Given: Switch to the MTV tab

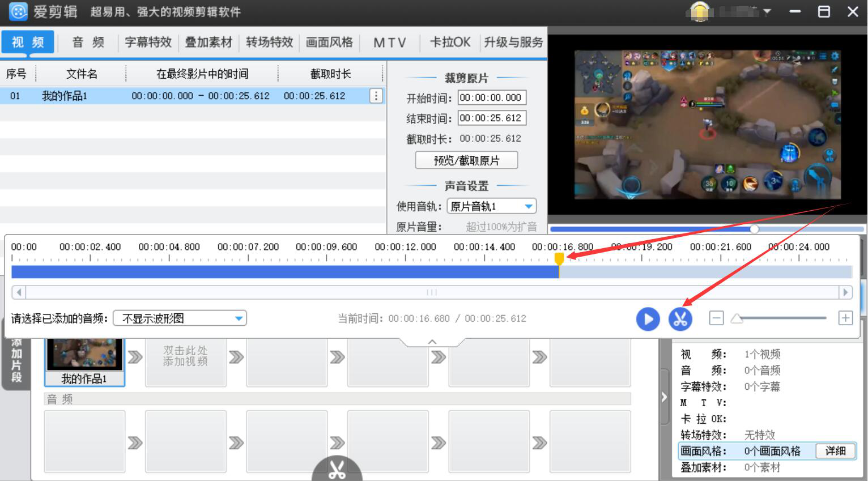Looking at the screenshot, I should 390,42.
